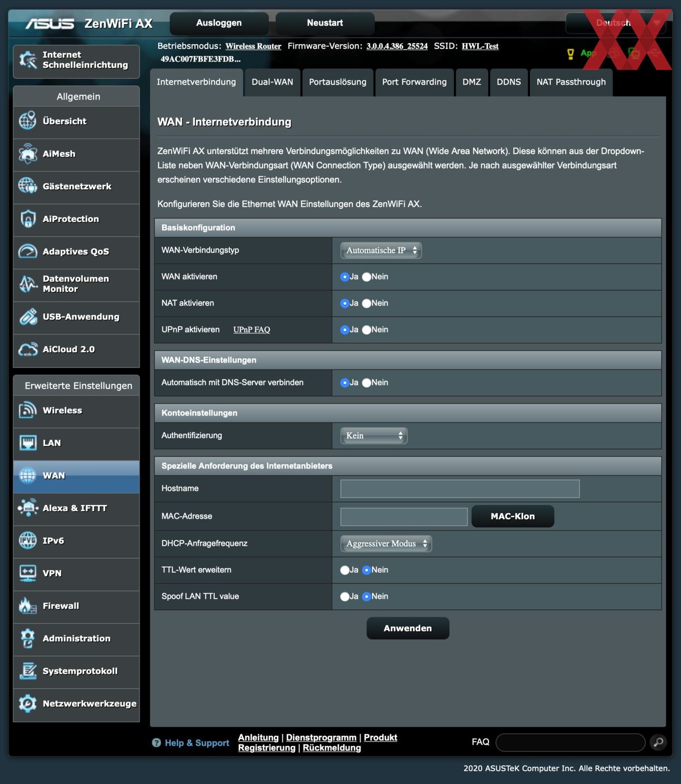Image resolution: width=681 pixels, height=784 pixels.
Task: Click the firmware version 3.0.0.4.386_25524 link
Action: [397, 47]
